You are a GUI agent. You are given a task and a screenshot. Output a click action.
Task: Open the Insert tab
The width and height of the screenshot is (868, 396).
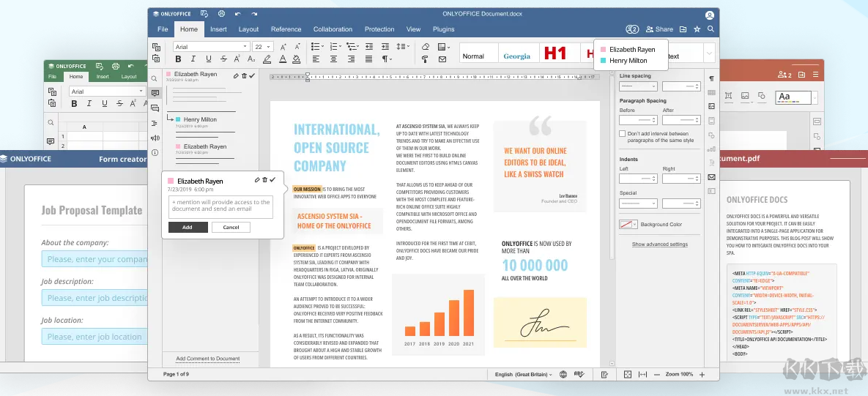tap(218, 29)
